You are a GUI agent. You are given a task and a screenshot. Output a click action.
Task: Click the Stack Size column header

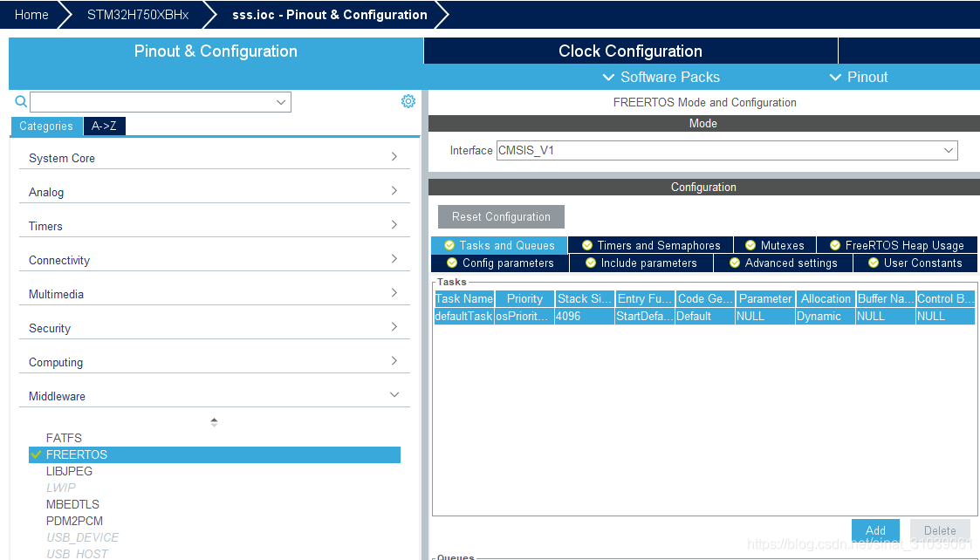coord(585,298)
